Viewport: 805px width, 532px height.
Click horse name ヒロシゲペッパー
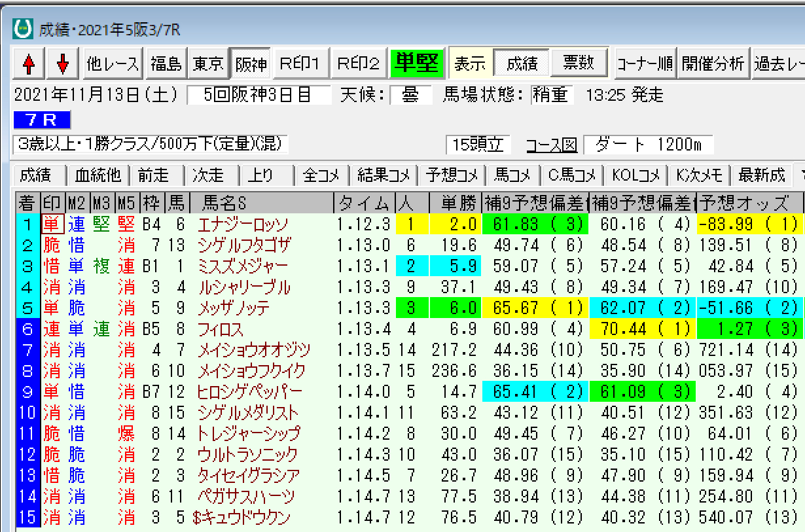coord(249,393)
